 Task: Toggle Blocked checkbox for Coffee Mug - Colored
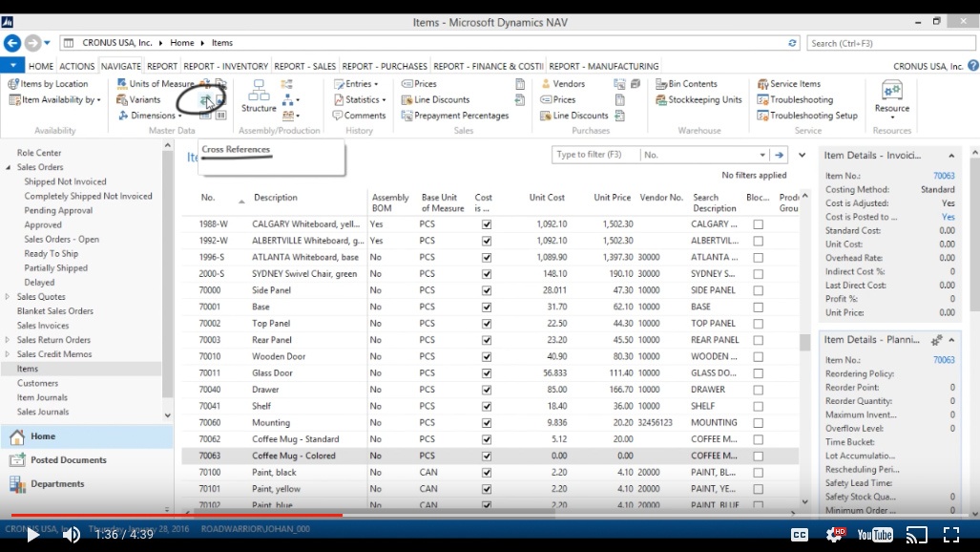pyautogui.click(x=758, y=456)
